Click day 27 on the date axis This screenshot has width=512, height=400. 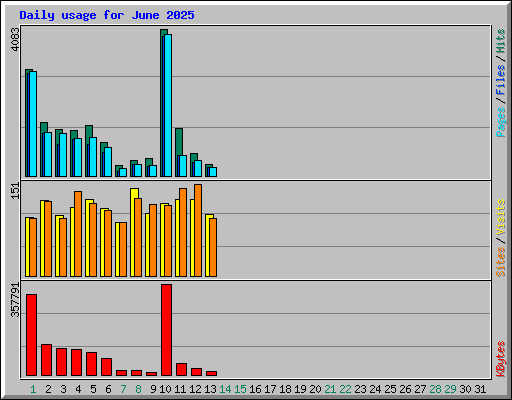(x=420, y=389)
